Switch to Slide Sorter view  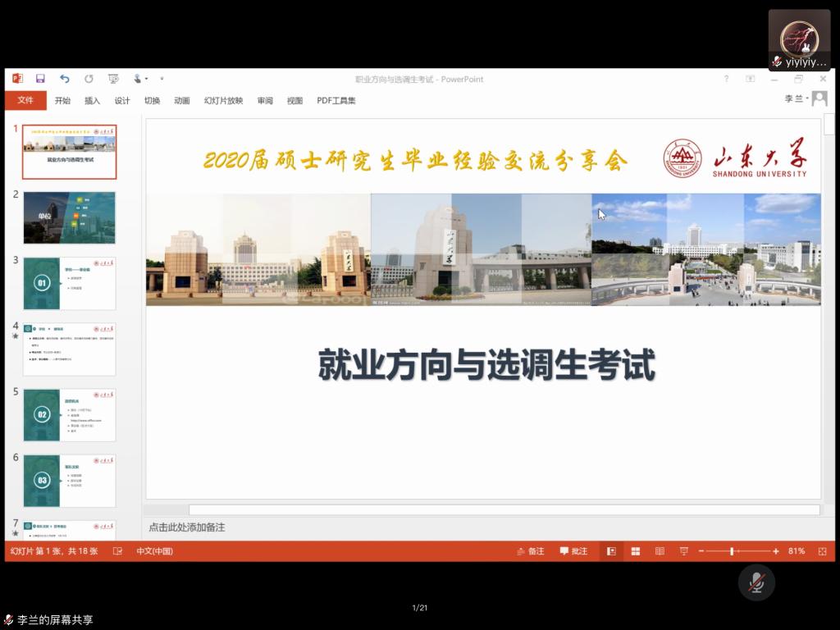pos(635,551)
